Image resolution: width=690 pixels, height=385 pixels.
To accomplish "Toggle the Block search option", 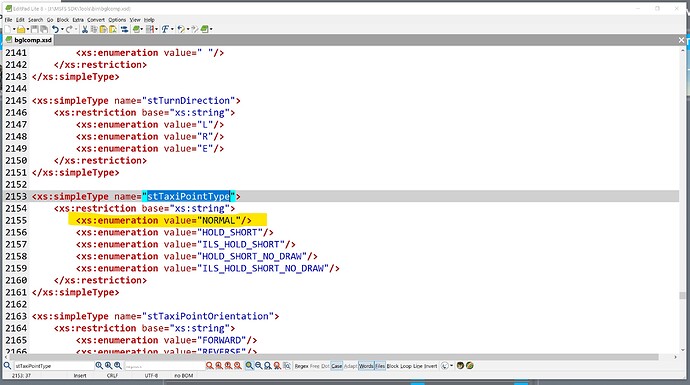I will (393, 366).
